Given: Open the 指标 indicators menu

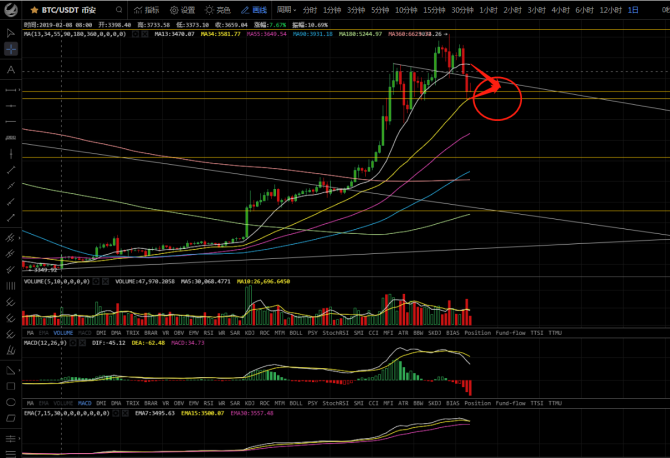Looking at the screenshot, I should (147, 10).
